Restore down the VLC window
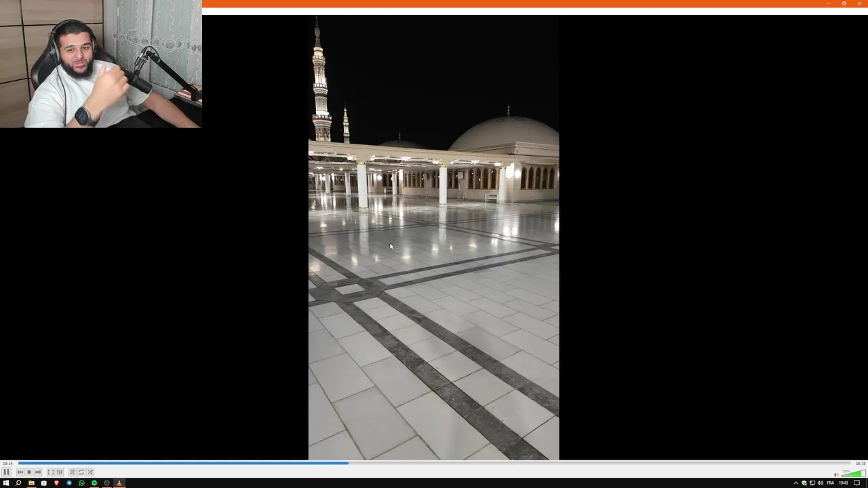The width and height of the screenshot is (868, 488). [x=844, y=3]
